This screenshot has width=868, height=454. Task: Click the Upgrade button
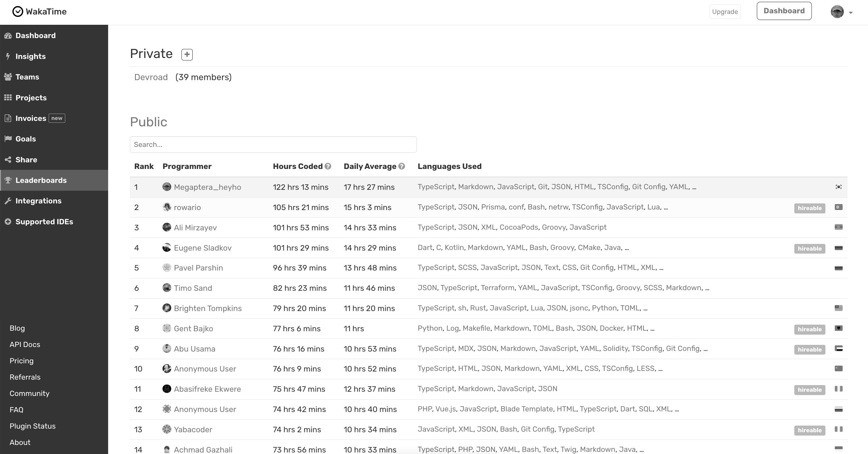click(x=725, y=12)
